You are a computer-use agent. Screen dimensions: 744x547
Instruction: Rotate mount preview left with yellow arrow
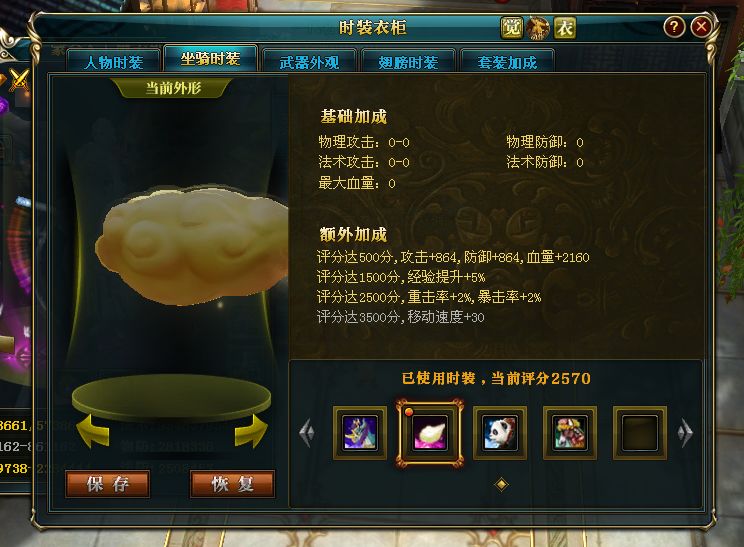click(93, 431)
